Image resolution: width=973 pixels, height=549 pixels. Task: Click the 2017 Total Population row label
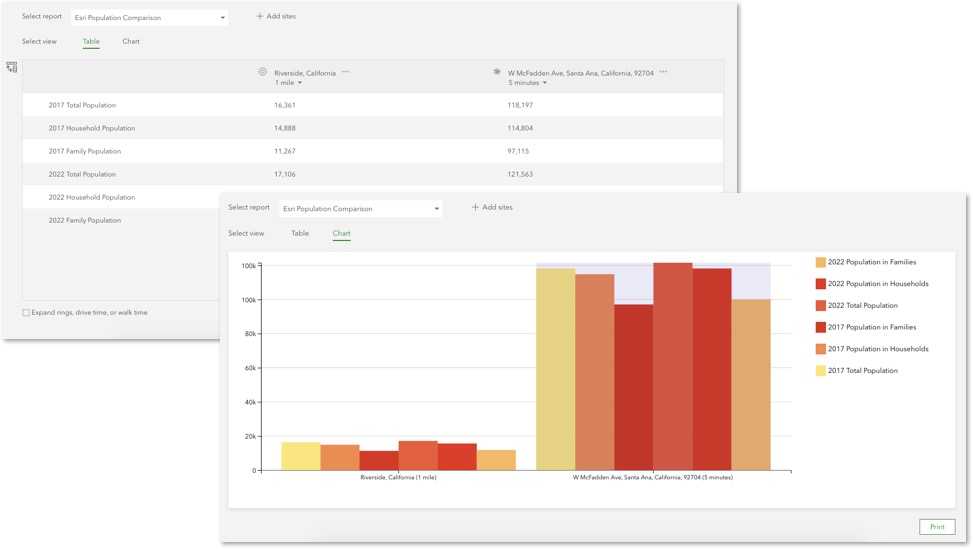point(82,105)
